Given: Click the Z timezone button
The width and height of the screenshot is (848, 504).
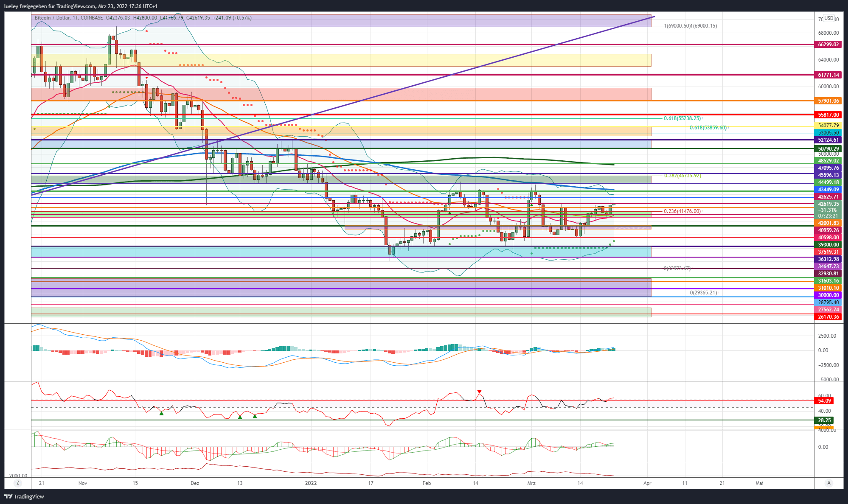Looking at the screenshot, I should tap(17, 483).
